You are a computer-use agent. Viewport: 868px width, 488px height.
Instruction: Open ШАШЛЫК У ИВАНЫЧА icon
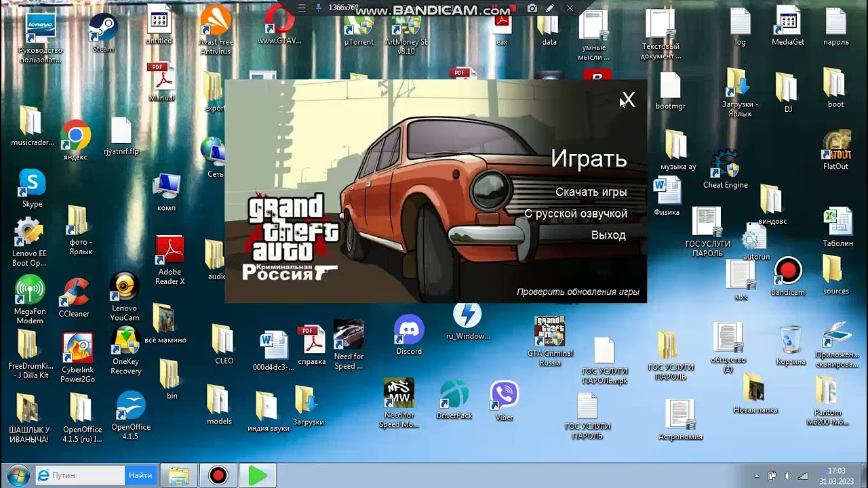click(28, 419)
